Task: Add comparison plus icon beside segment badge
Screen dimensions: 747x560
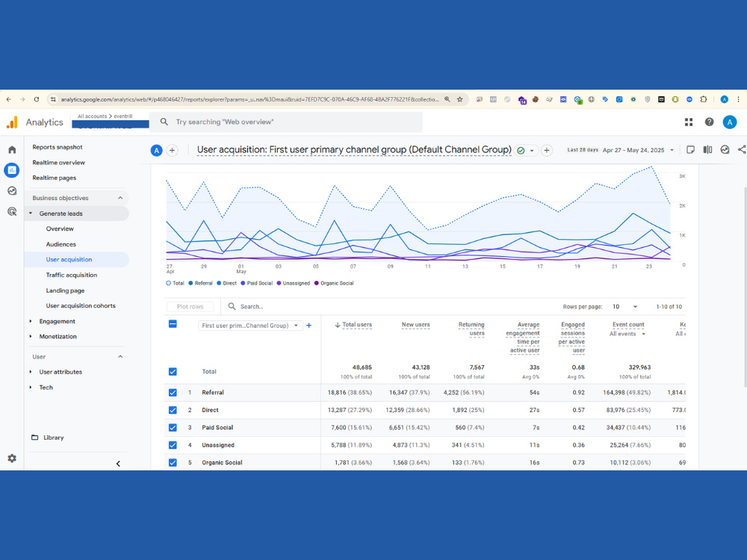Action: coord(172,151)
